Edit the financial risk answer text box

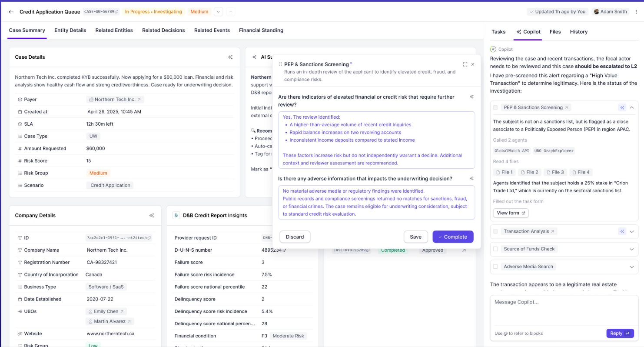click(376, 140)
